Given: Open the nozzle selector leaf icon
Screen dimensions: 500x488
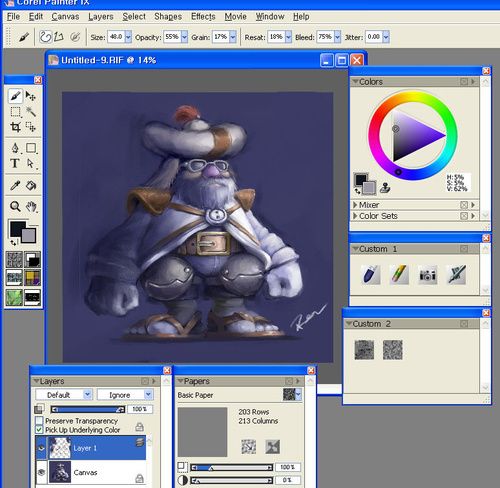Looking at the screenshot, I should pos(14,297).
